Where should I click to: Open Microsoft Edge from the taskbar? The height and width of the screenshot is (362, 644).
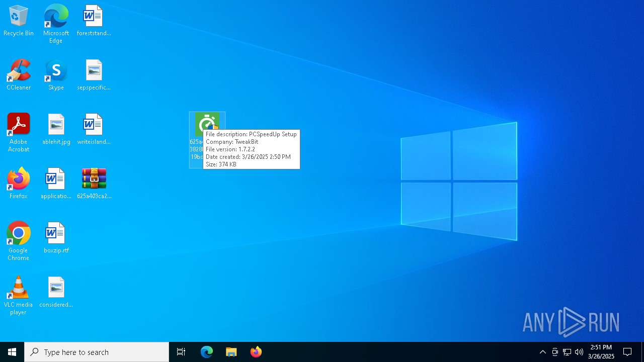click(207, 352)
